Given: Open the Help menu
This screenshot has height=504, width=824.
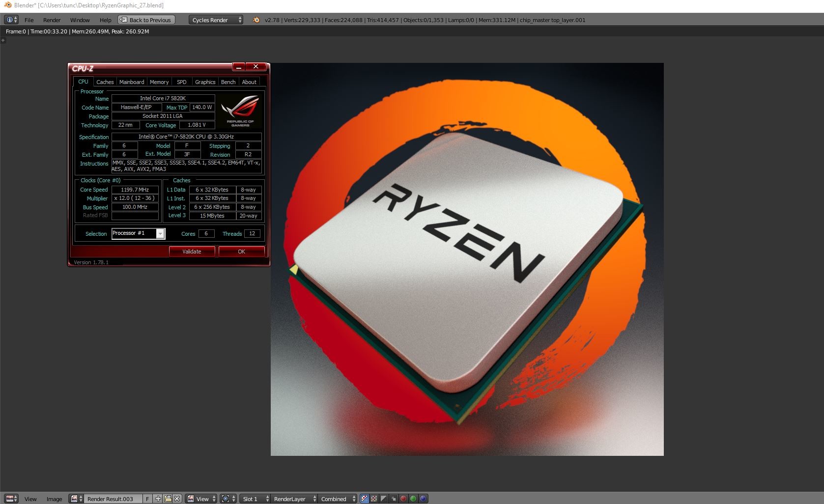Looking at the screenshot, I should pyautogui.click(x=105, y=20).
